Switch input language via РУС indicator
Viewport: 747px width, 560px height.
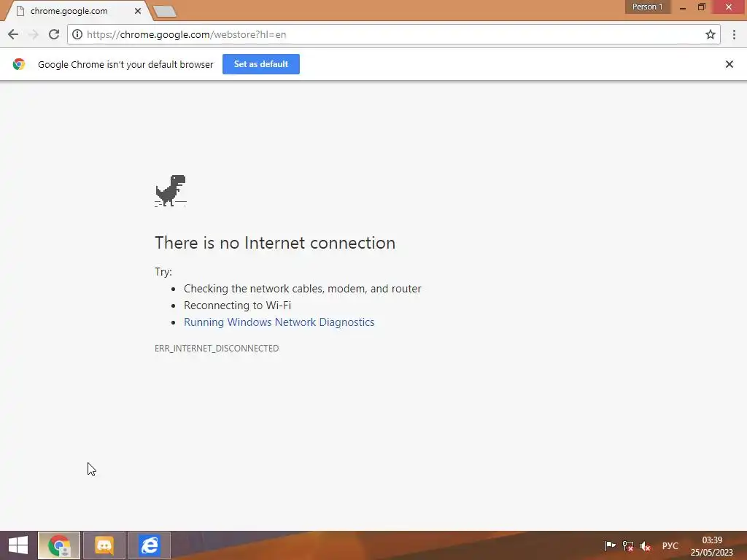click(670, 545)
